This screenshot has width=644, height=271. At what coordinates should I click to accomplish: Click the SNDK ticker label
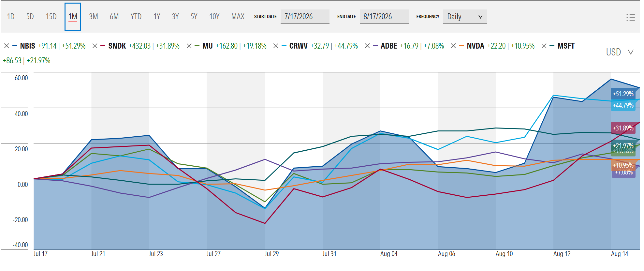[117, 46]
